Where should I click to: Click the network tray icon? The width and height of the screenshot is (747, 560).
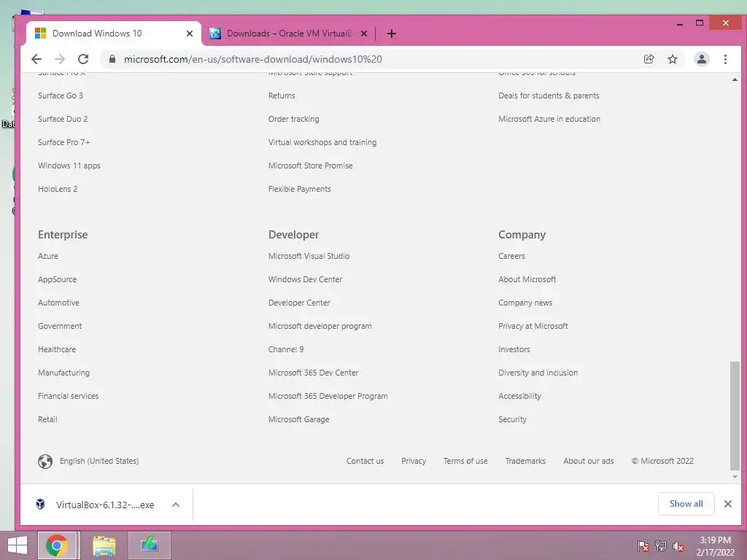661,545
